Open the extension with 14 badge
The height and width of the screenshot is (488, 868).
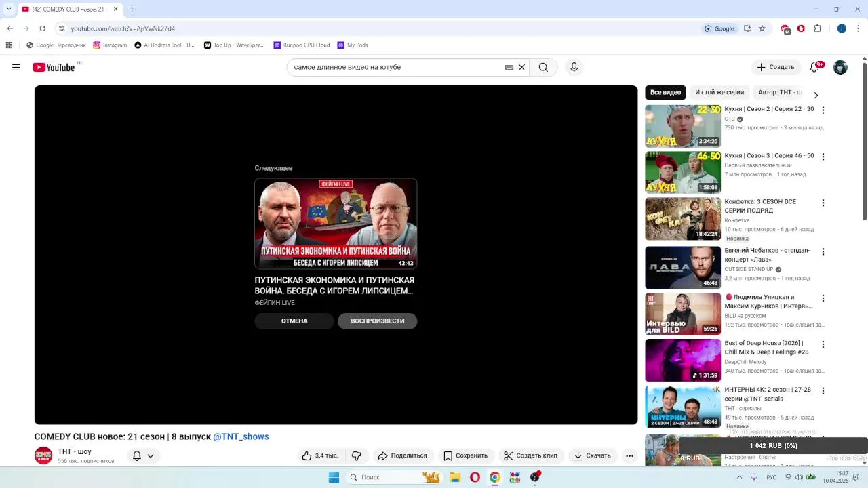785,29
